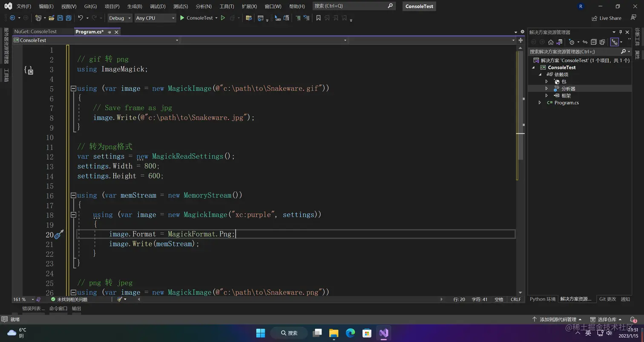Viewport: 644px width, 342px height.
Task: Open the 文件(F) menu
Action: [24, 6]
